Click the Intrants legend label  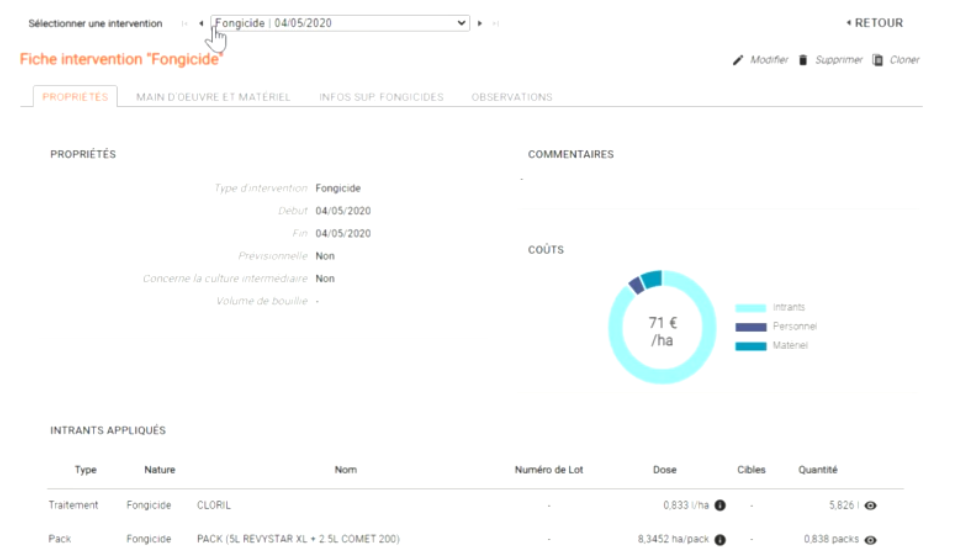tap(789, 308)
